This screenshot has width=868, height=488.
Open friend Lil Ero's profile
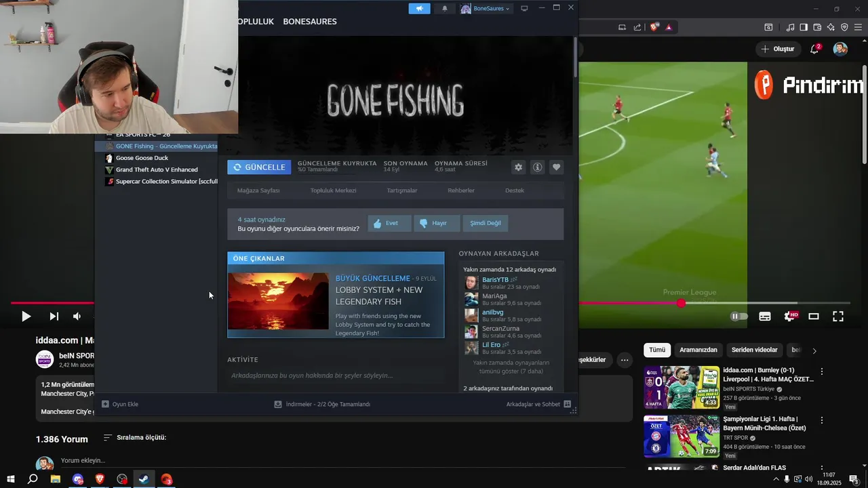click(491, 345)
